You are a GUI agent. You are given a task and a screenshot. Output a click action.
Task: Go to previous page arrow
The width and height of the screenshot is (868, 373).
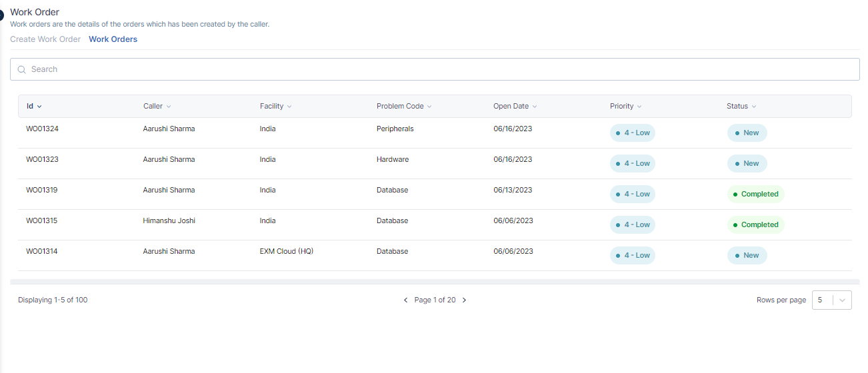[x=405, y=300]
